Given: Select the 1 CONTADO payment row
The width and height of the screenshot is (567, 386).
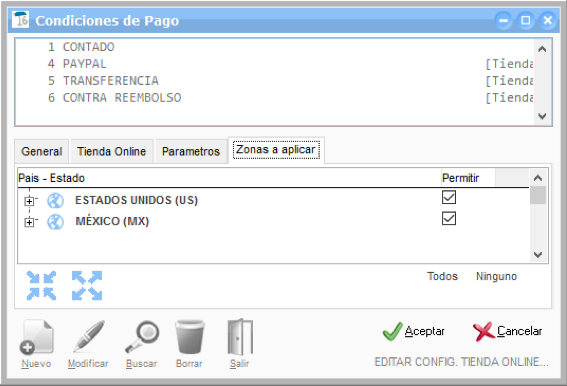Looking at the screenshot, I should 275,47.
